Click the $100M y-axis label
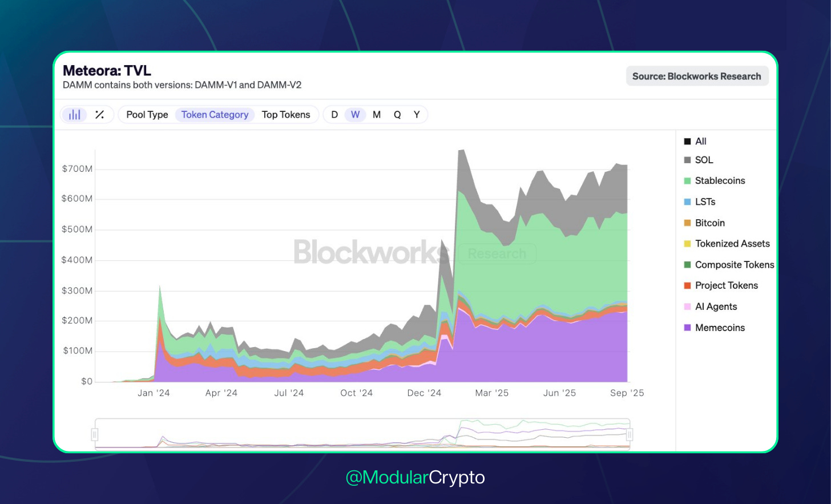The image size is (831, 504). pyautogui.click(x=78, y=351)
